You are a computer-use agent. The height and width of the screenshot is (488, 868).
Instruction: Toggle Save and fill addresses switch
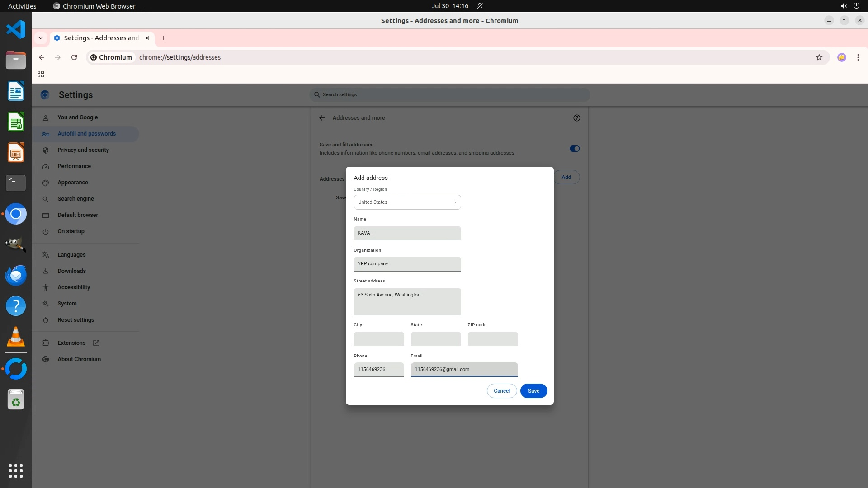[574, 149]
